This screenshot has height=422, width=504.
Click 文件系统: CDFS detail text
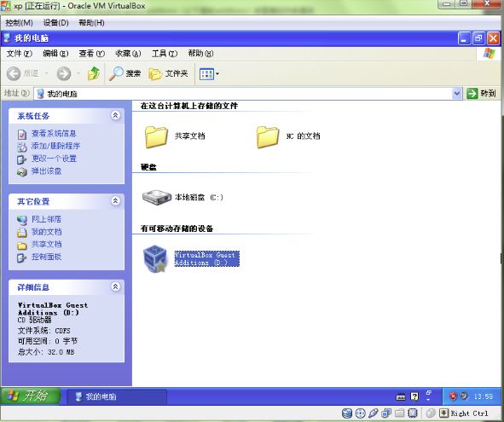44,331
